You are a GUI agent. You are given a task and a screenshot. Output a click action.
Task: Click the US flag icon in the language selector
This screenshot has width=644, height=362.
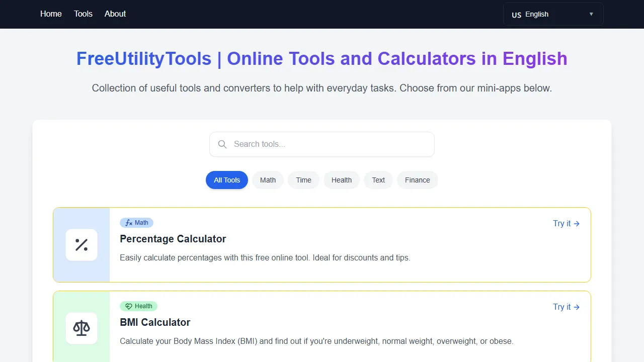(516, 15)
